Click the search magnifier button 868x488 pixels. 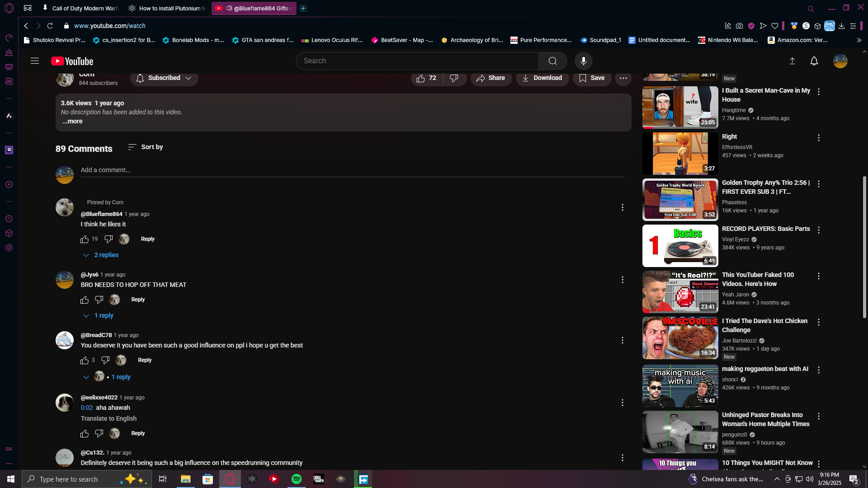click(552, 61)
